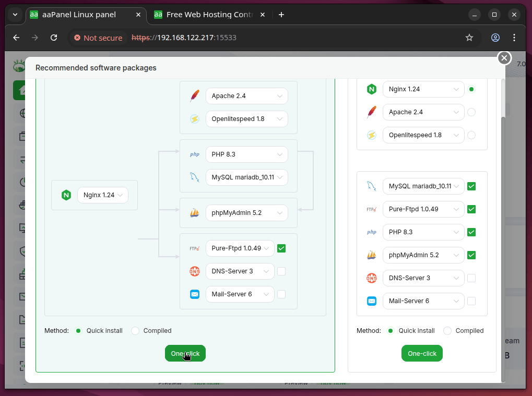The height and width of the screenshot is (396, 532).
Task: Select the Compiled install method radio button
Action: tap(135, 330)
